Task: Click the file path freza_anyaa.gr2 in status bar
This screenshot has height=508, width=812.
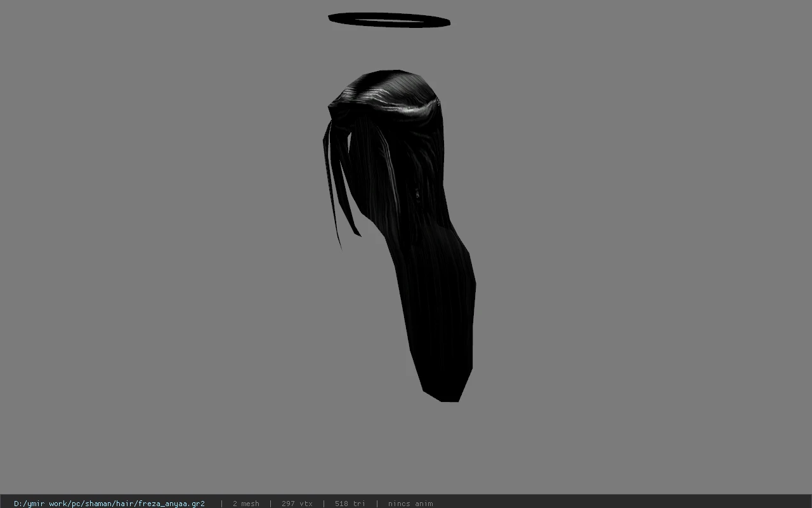Action: [109, 504]
